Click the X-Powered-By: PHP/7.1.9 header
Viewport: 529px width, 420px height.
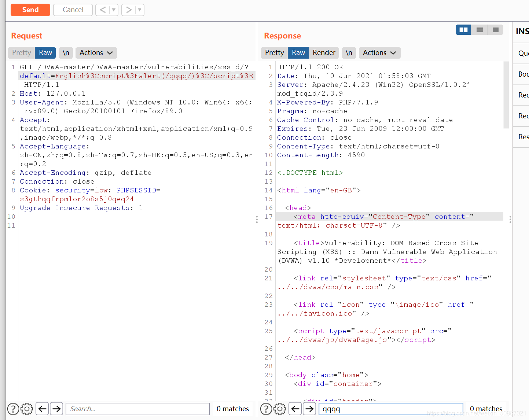click(327, 102)
